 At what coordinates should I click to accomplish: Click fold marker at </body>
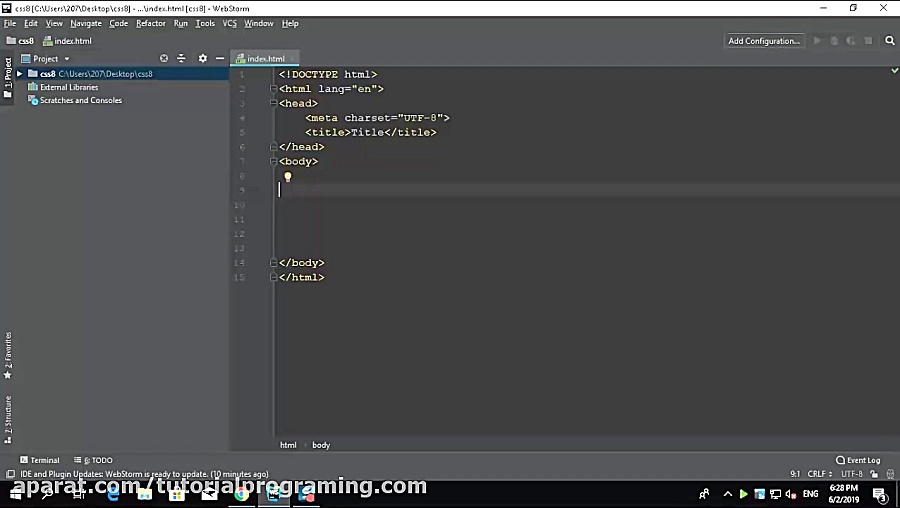coord(274,263)
